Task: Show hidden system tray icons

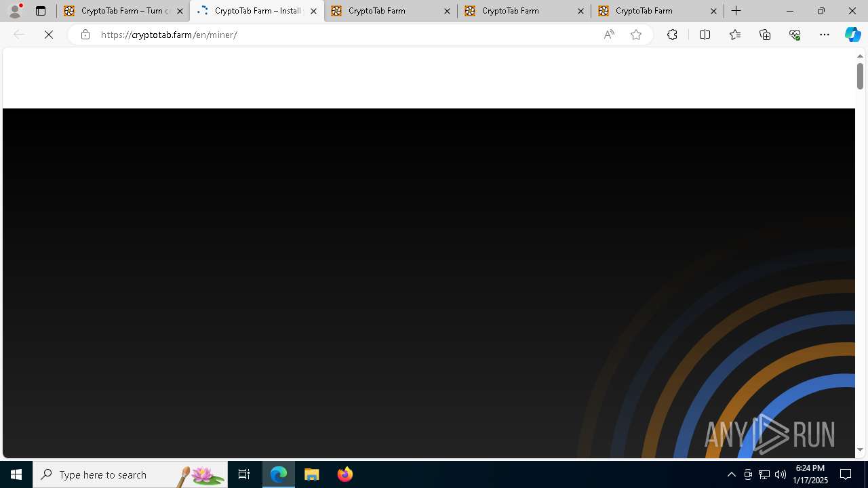Action: [x=732, y=474]
